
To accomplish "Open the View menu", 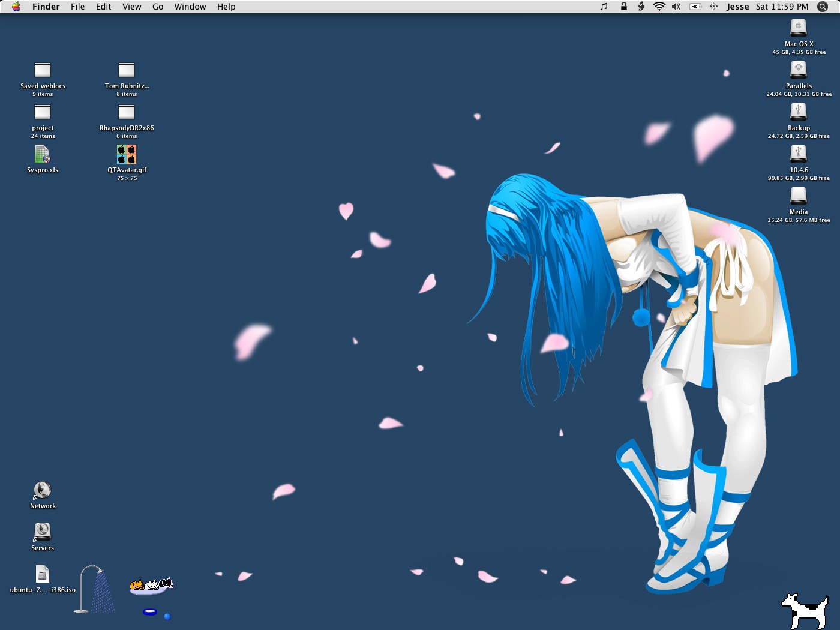I will tap(132, 7).
